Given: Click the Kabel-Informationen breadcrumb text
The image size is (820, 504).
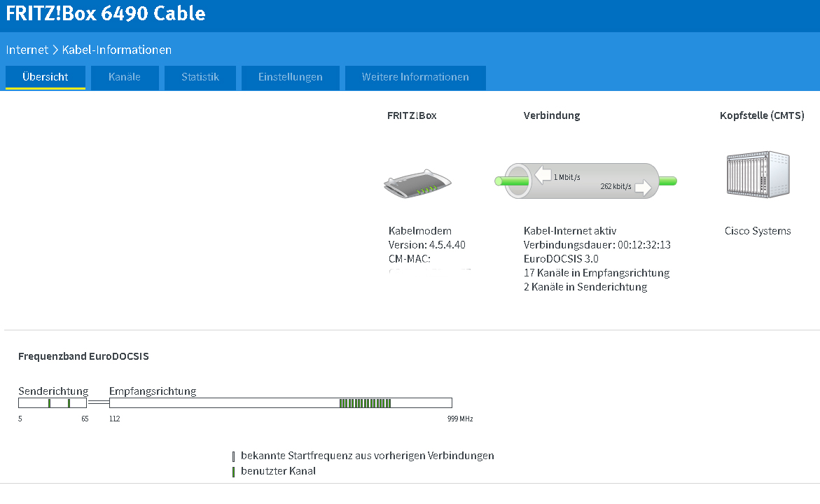Looking at the screenshot, I should click(117, 50).
